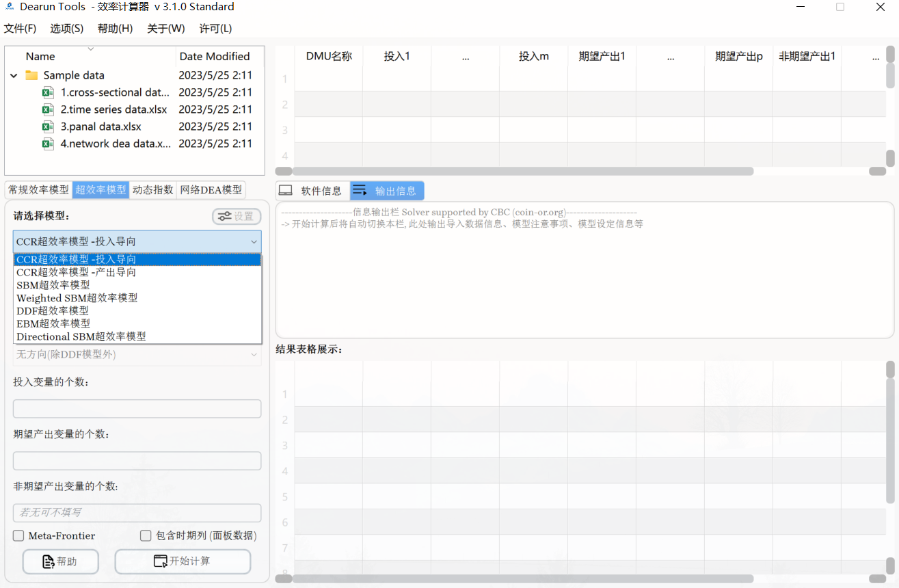Select SBM超效率模型 from the dropdown list
This screenshot has height=588, width=899.
pos(53,285)
